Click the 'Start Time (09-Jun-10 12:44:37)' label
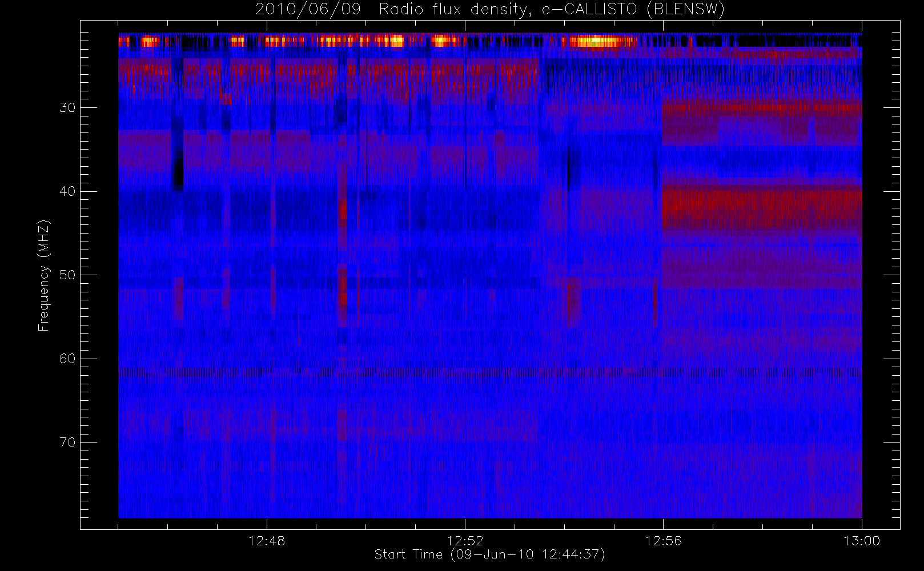Viewport: 924px width, 571px height. (x=489, y=554)
